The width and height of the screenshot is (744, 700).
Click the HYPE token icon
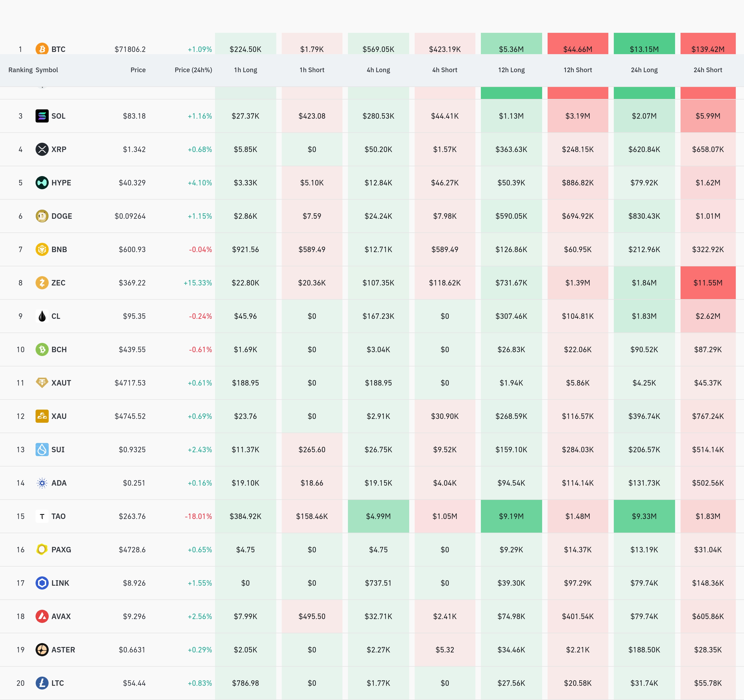[x=42, y=183]
